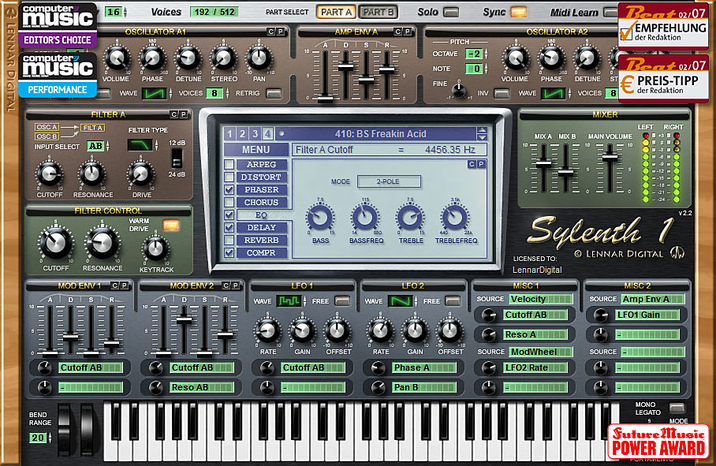Open the Misc 1 Velocity source dropdown
The width and height of the screenshot is (716, 466).
pyautogui.click(x=540, y=299)
